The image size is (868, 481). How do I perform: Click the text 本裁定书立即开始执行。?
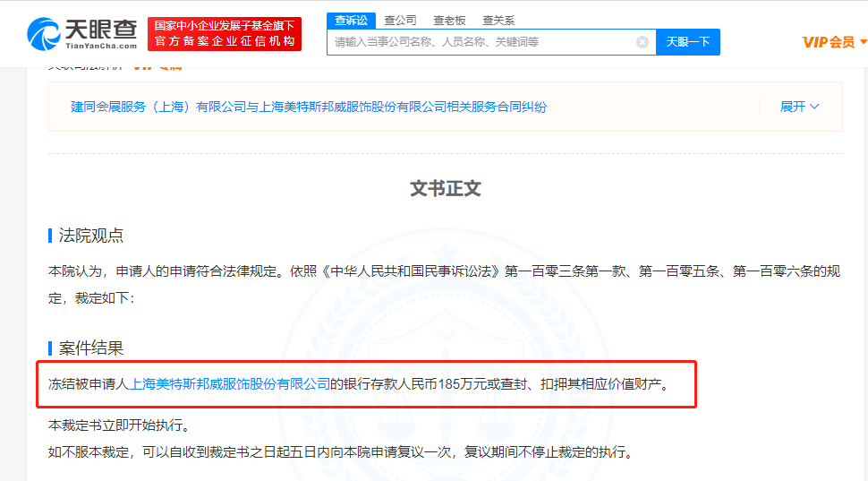[x=122, y=425]
